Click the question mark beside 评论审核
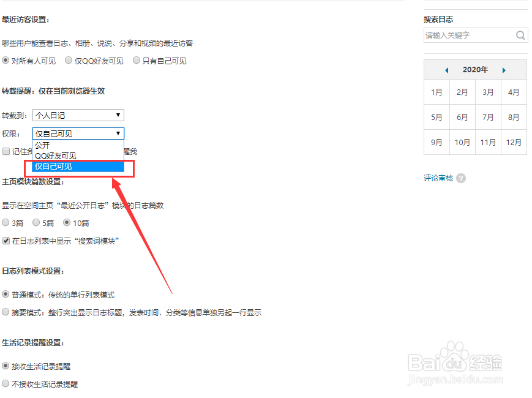This screenshot has height=398, width=532. (462, 178)
